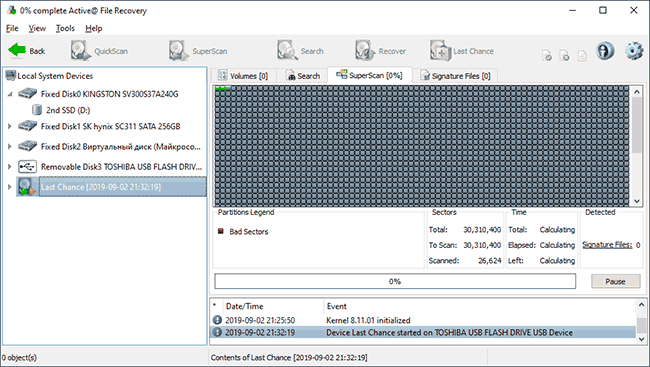Click the third small disabled page icon
Image resolution: width=650 pixels, height=367 pixels.
(x=582, y=56)
